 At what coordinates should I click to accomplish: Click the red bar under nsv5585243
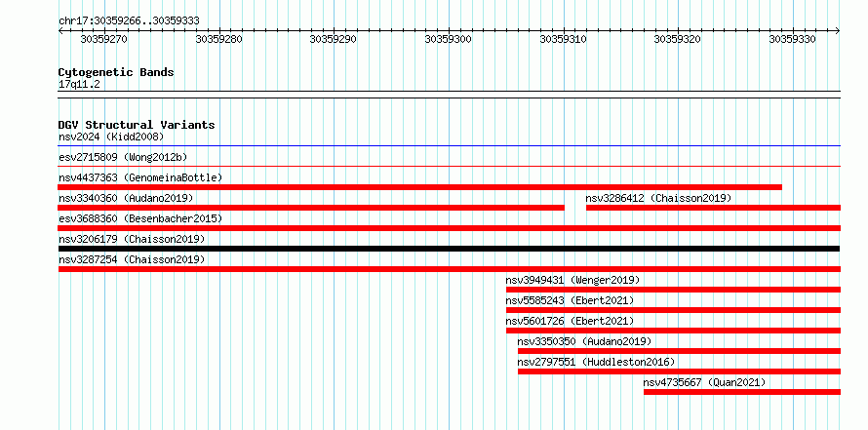coord(673,310)
